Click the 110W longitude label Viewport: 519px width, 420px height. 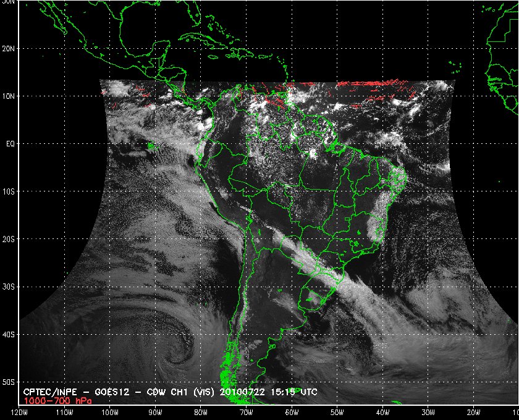point(64,413)
